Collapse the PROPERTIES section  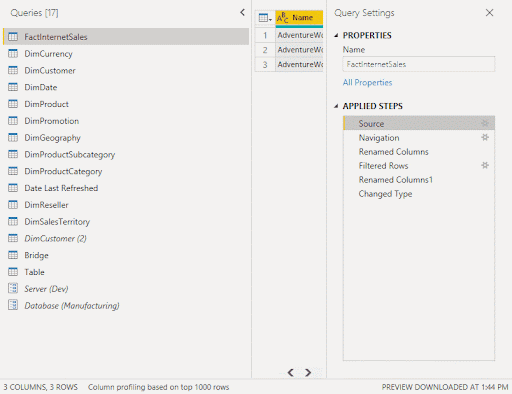336,35
